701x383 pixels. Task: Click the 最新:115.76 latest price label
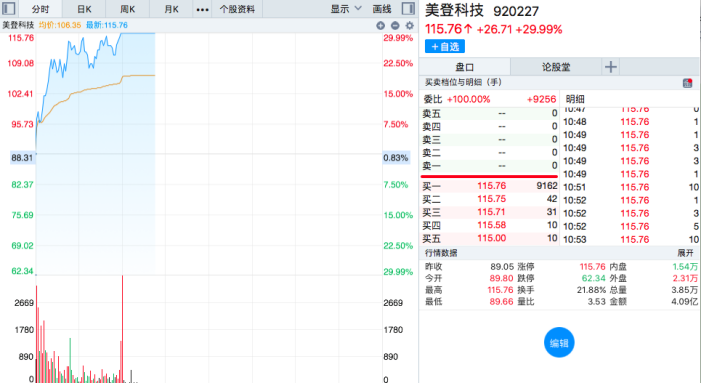click(106, 25)
